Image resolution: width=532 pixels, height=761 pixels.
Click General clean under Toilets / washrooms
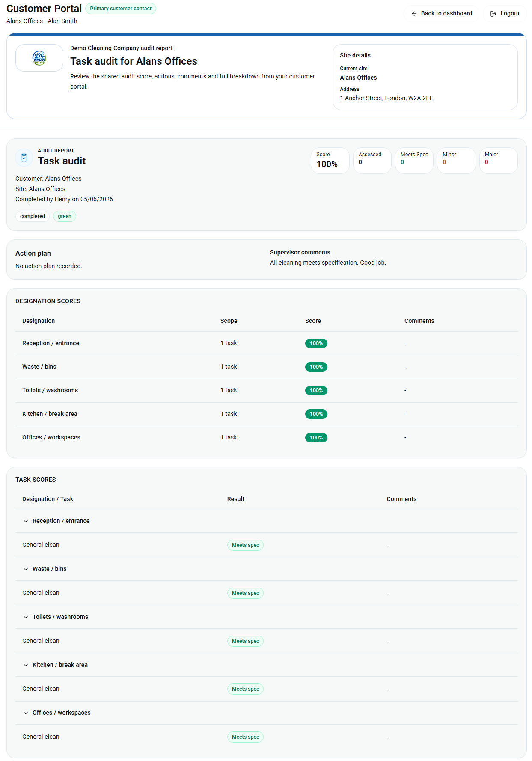[41, 641]
